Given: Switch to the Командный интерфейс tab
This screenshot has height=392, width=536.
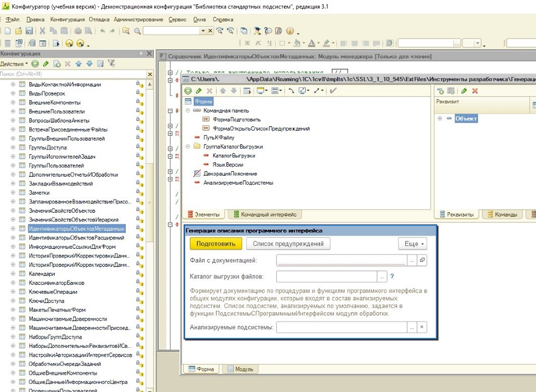Looking at the screenshot, I should pos(265,214).
